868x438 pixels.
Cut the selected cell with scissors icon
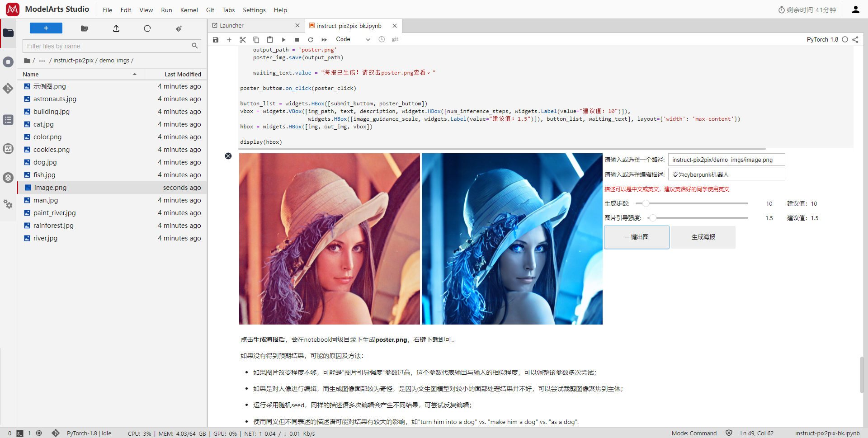coord(243,40)
